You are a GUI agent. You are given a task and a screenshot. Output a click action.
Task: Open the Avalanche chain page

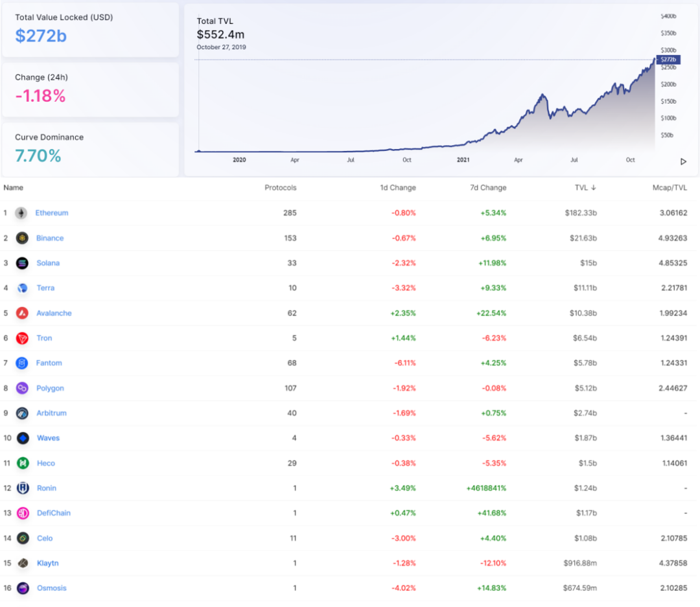point(54,313)
